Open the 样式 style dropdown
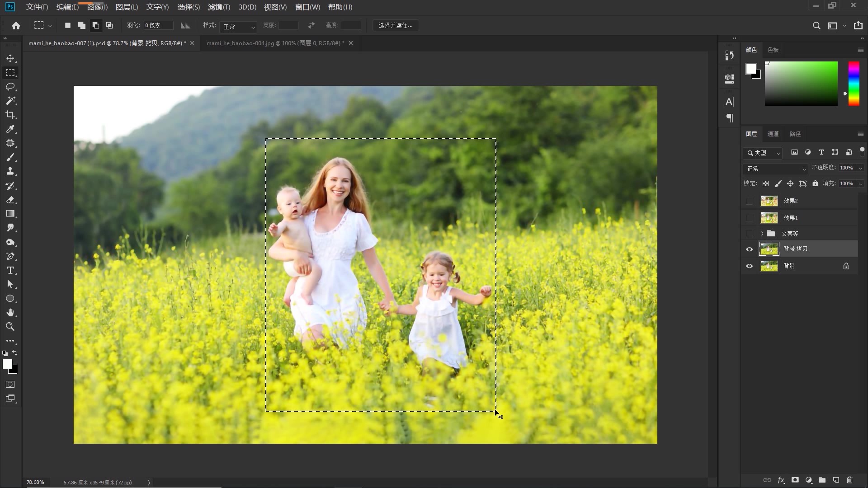 (x=239, y=27)
